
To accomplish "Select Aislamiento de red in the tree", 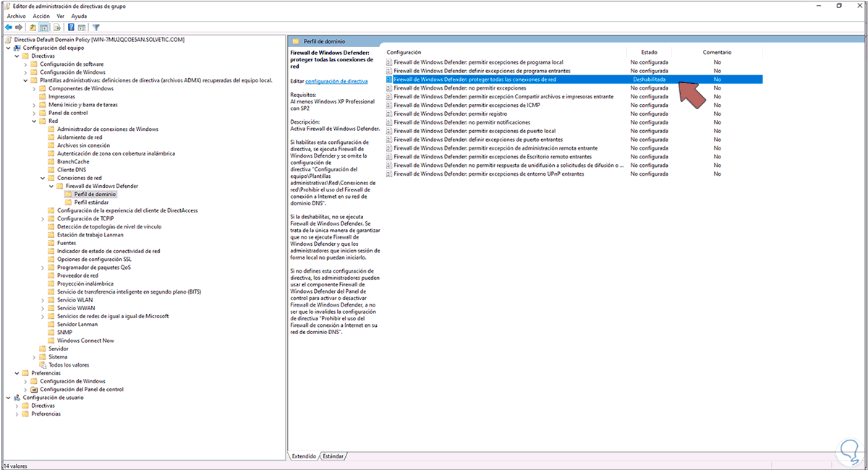I will click(80, 137).
